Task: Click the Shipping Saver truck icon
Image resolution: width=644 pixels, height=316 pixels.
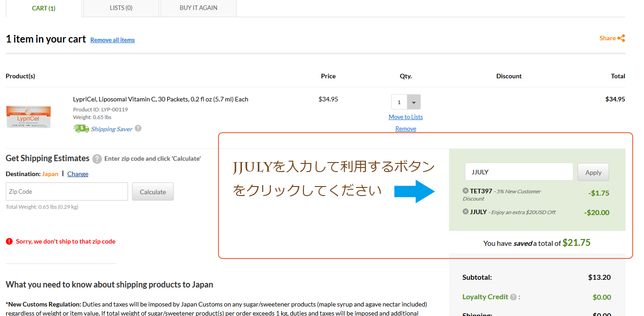Action: tap(81, 129)
